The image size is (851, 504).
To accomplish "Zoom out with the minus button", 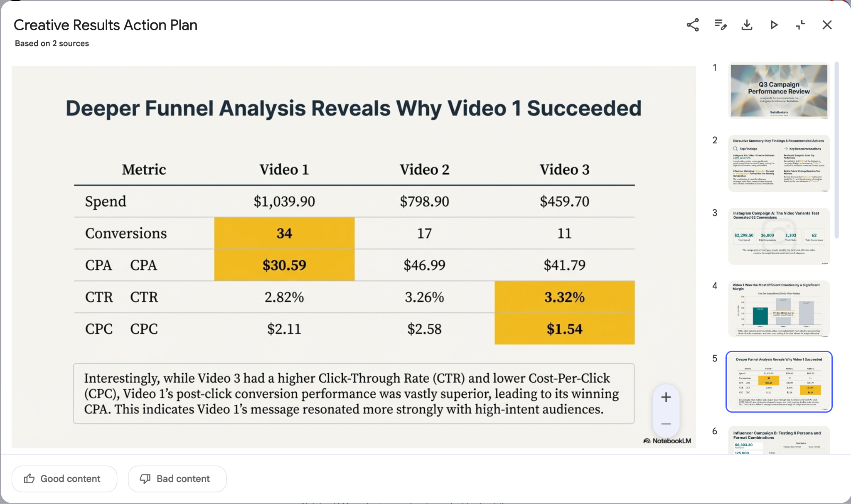I will (666, 424).
